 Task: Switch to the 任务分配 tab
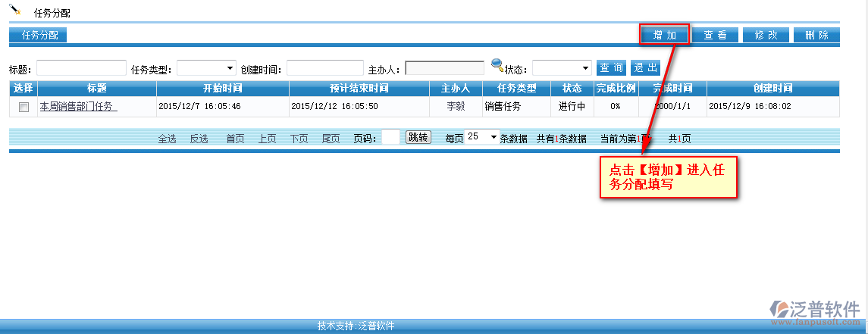[39, 35]
